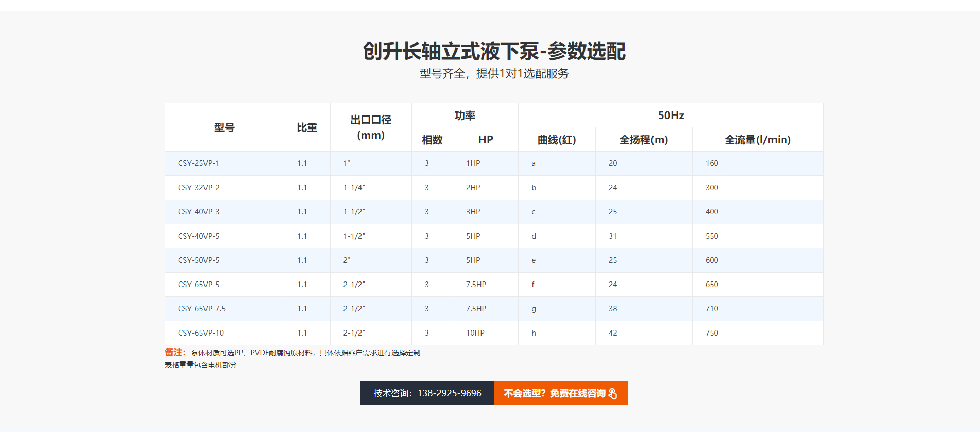Select the CSY-65VP-7.5 model cell

(202, 309)
